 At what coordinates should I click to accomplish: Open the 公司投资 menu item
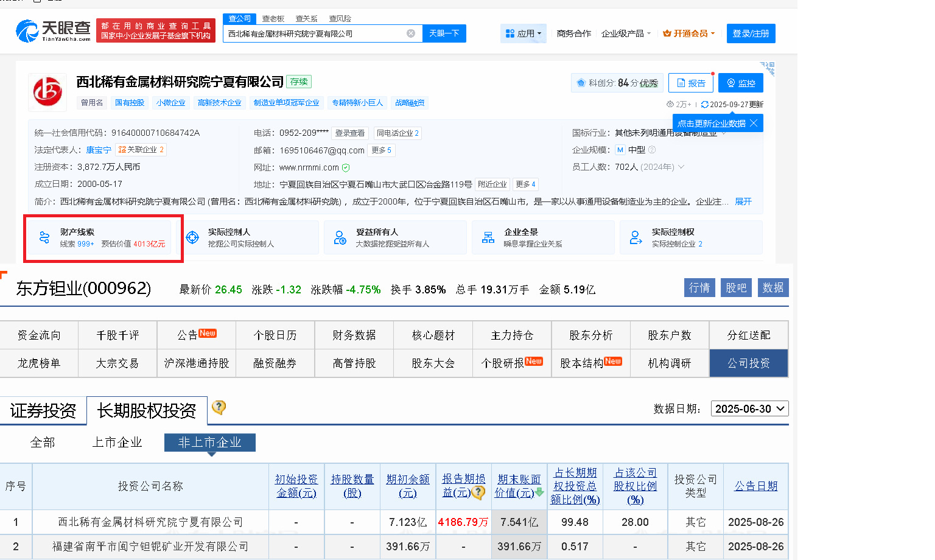point(749,363)
